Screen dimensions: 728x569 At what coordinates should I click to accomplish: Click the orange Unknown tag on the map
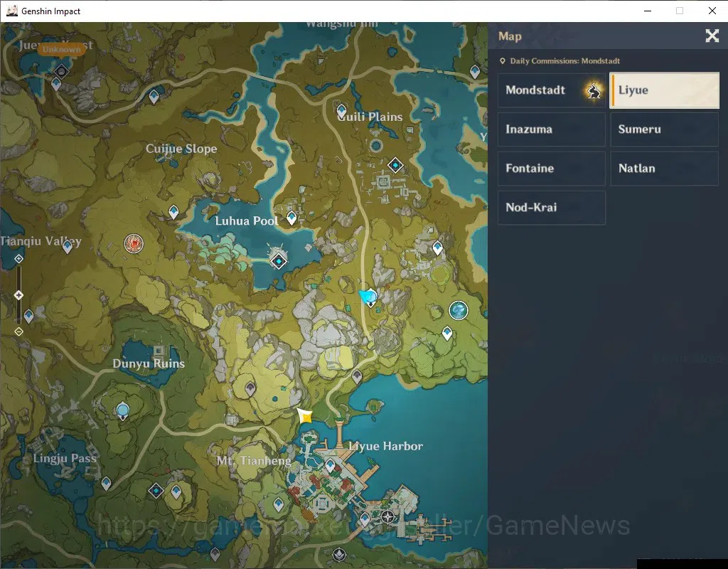tap(61, 49)
